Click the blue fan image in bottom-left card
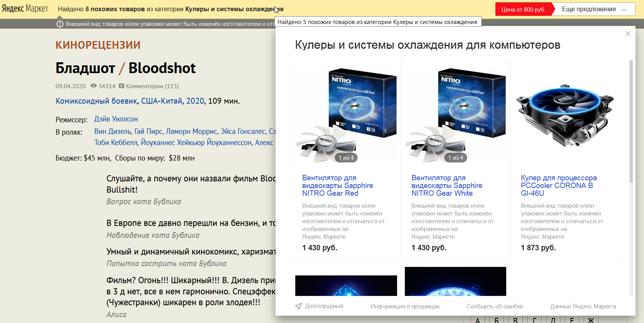 346,285
